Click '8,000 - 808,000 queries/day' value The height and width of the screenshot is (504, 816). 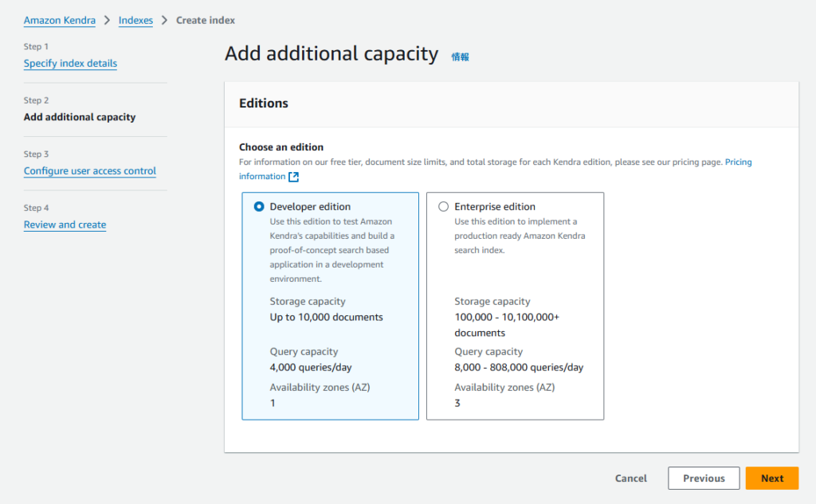coord(519,367)
